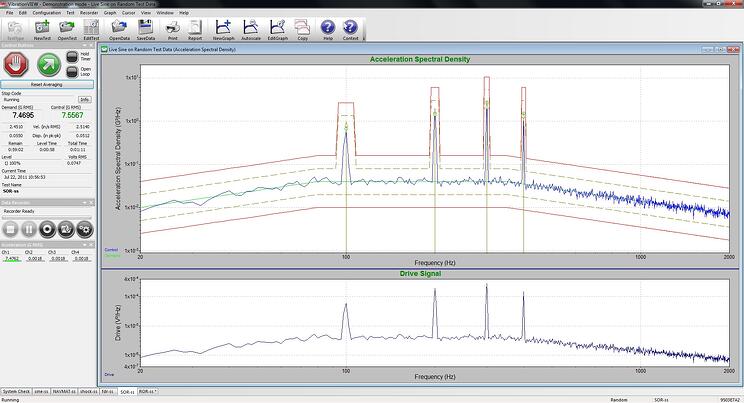Toggle the Open Loop switch
The width and height of the screenshot is (744, 403).
coord(71,72)
